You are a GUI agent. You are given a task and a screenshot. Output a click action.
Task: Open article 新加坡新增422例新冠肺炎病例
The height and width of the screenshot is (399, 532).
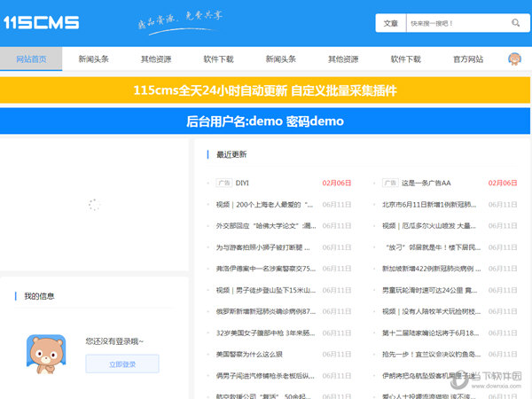(x=432, y=269)
